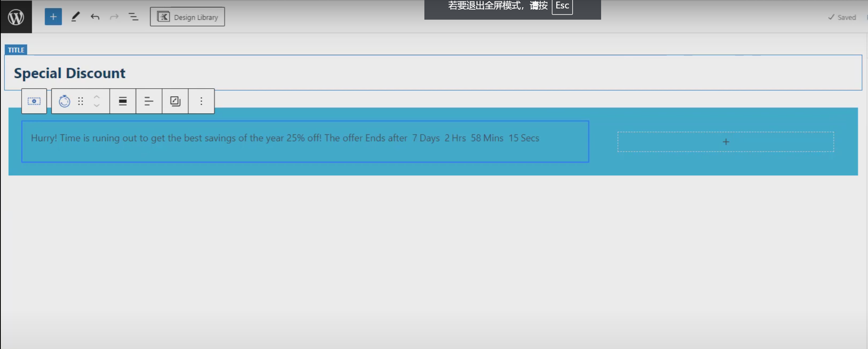Image resolution: width=868 pixels, height=349 pixels.
Task: Click the Esc key hint in the fullscreen banner
Action: (x=562, y=6)
